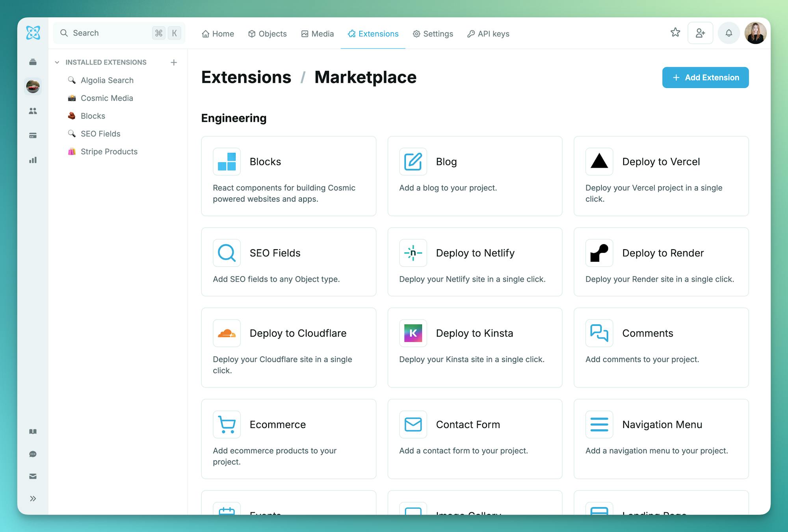This screenshot has height=532, width=788.
Task: Click the Cosmic logo icon
Action: (33, 33)
